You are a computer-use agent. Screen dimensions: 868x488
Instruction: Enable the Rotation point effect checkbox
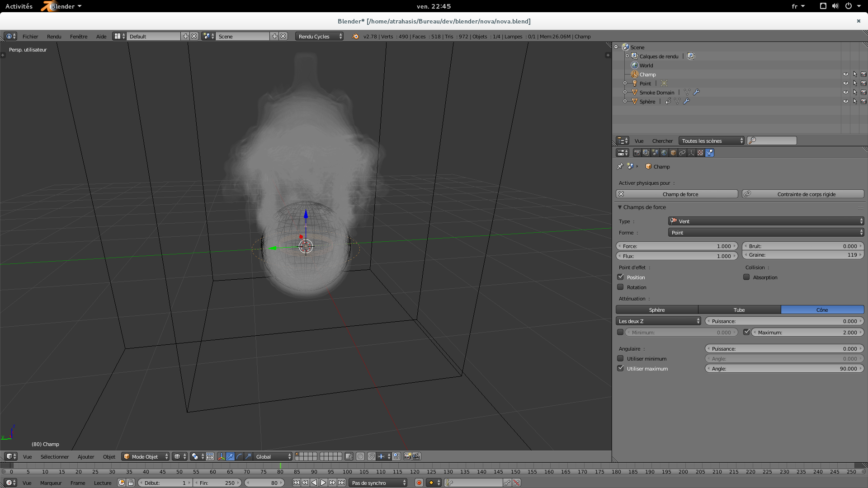620,287
